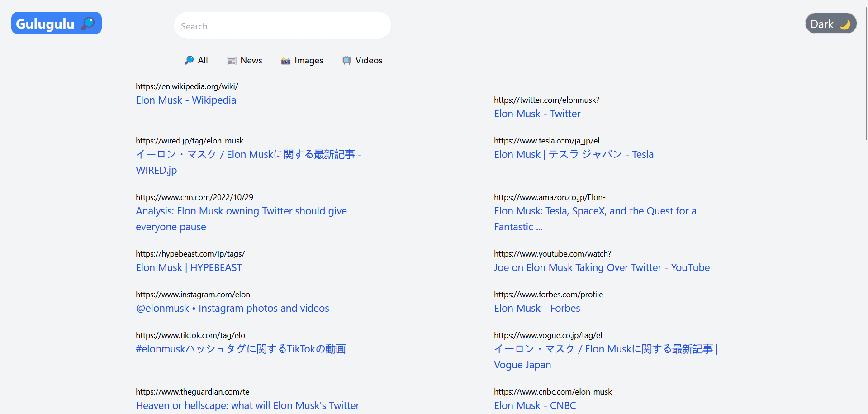Click the https://www.instagram.com/elon URL text
This screenshot has width=868, height=414.
tap(193, 294)
